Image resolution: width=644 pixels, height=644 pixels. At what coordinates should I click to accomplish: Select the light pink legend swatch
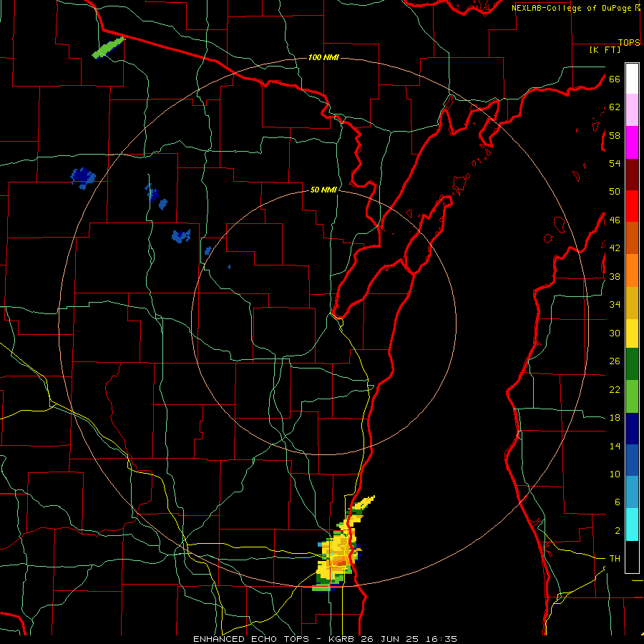(x=632, y=109)
